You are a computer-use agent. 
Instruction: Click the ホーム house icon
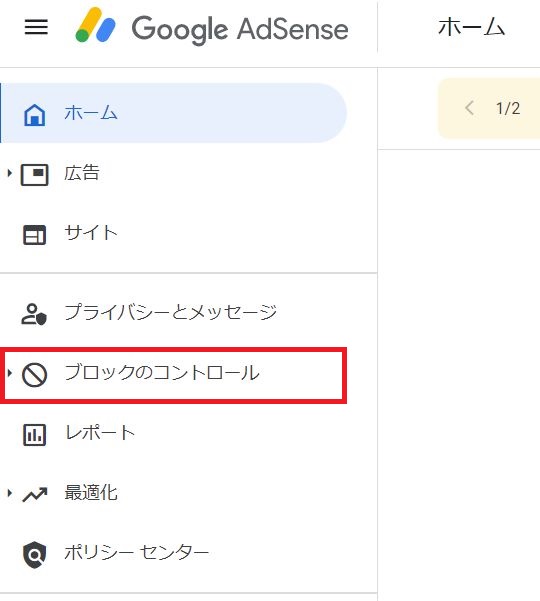pyautogui.click(x=34, y=114)
